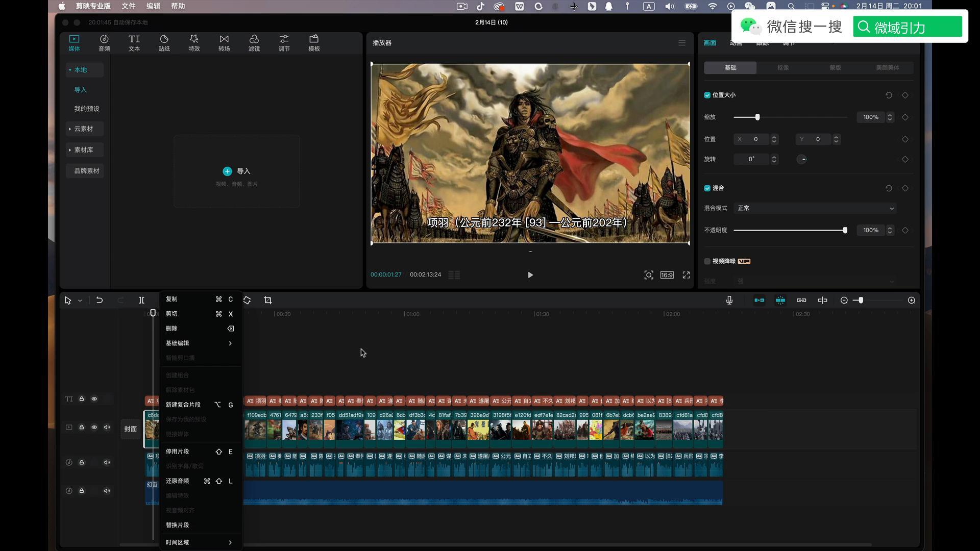Add keyframe diamond for 缩放
Viewport: 980px width, 551px height.
click(905, 117)
